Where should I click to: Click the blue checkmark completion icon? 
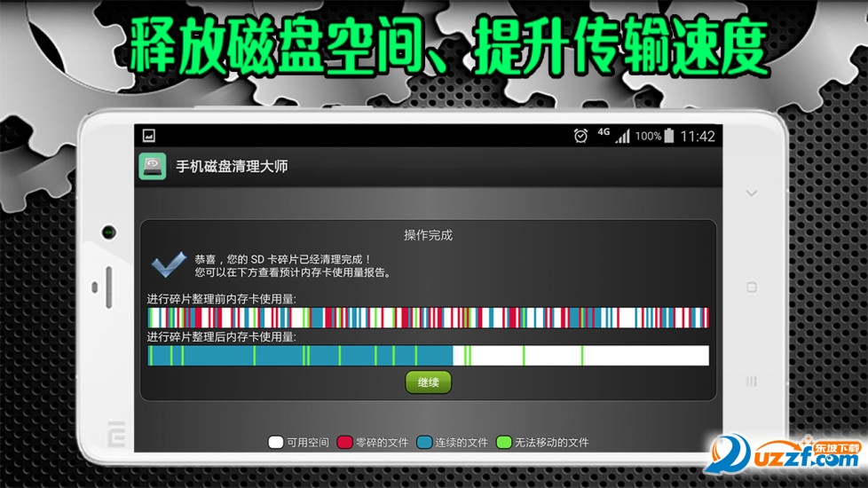coord(169,265)
